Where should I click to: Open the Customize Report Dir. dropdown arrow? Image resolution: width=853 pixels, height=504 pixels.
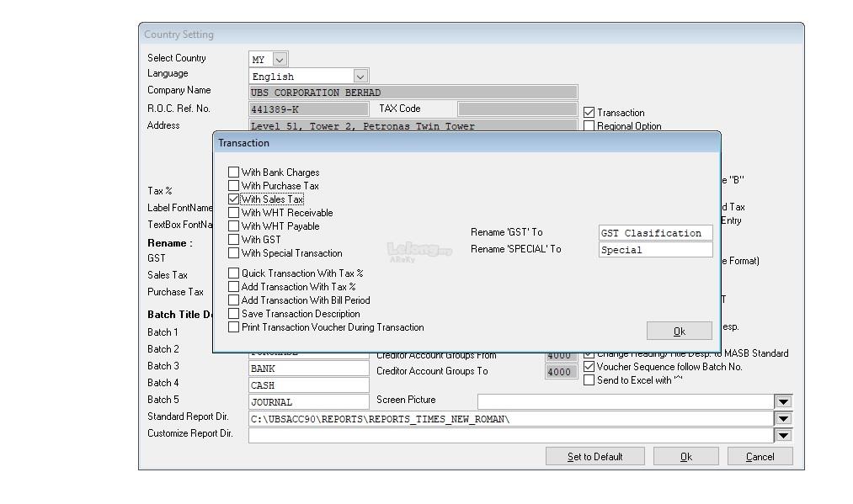click(x=783, y=436)
